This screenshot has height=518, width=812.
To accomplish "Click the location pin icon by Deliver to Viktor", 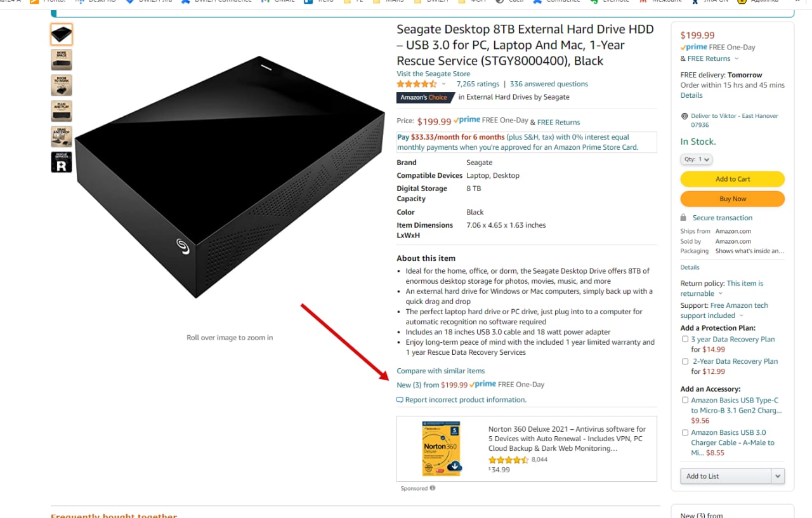I will tap(684, 116).
